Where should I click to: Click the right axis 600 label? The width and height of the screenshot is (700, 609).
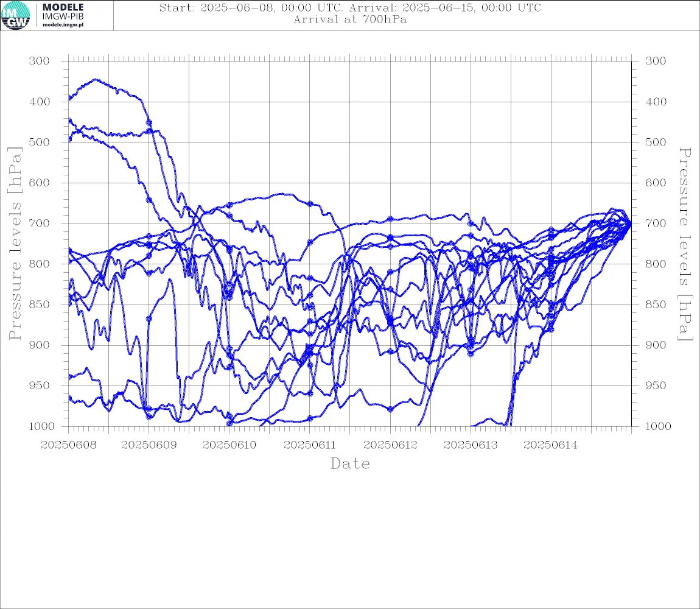[656, 183]
